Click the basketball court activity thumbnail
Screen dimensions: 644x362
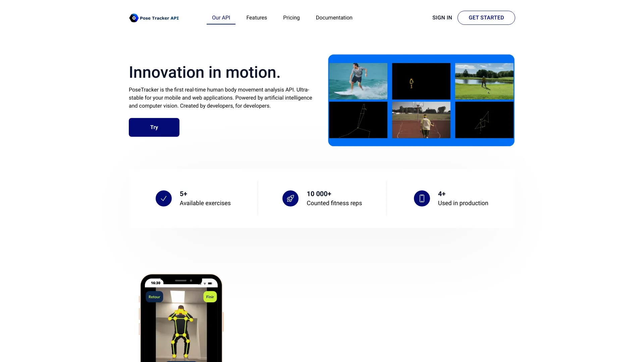tap(421, 119)
